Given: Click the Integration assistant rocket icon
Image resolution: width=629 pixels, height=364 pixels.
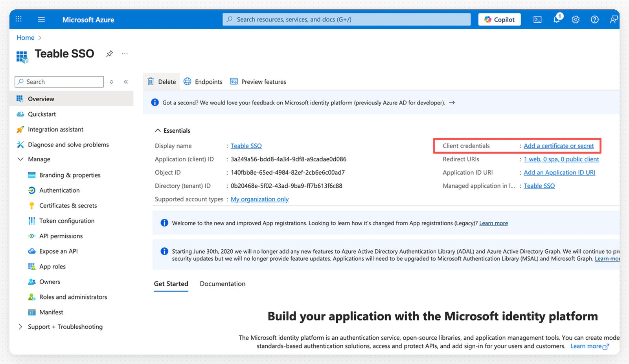Looking at the screenshot, I should (x=20, y=130).
